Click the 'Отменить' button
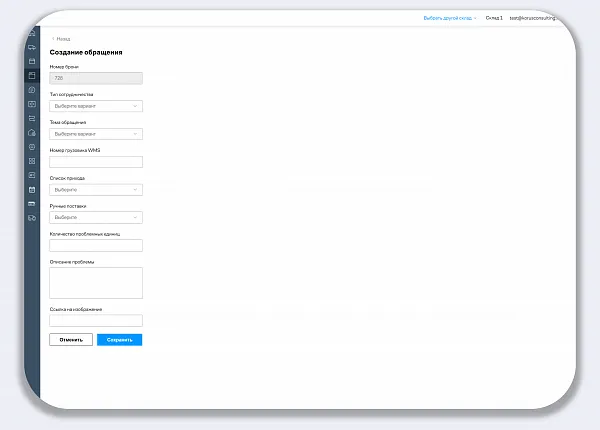This screenshot has height=430, width=600. [71, 340]
